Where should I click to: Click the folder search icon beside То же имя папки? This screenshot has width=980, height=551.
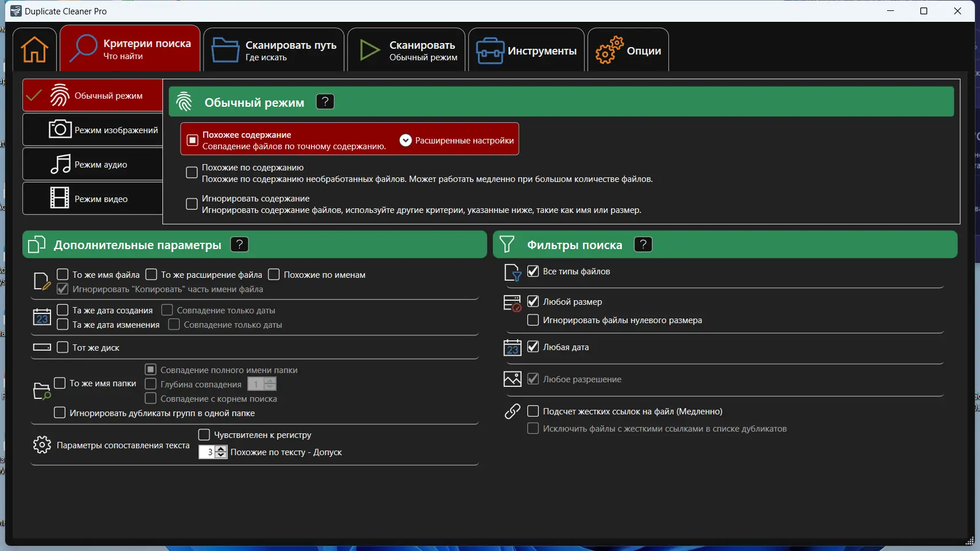(42, 391)
